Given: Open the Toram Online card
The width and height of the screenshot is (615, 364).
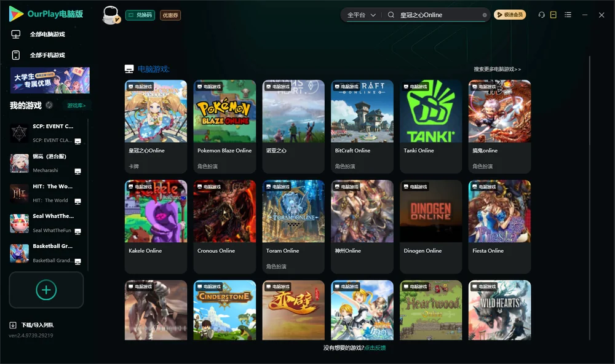Looking at the screenshot, I should click(293, 226).
